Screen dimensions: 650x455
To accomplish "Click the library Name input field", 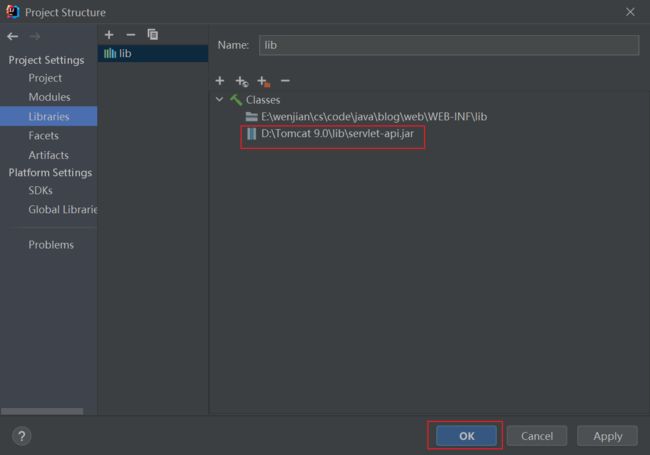I will [x=449, y=45].
